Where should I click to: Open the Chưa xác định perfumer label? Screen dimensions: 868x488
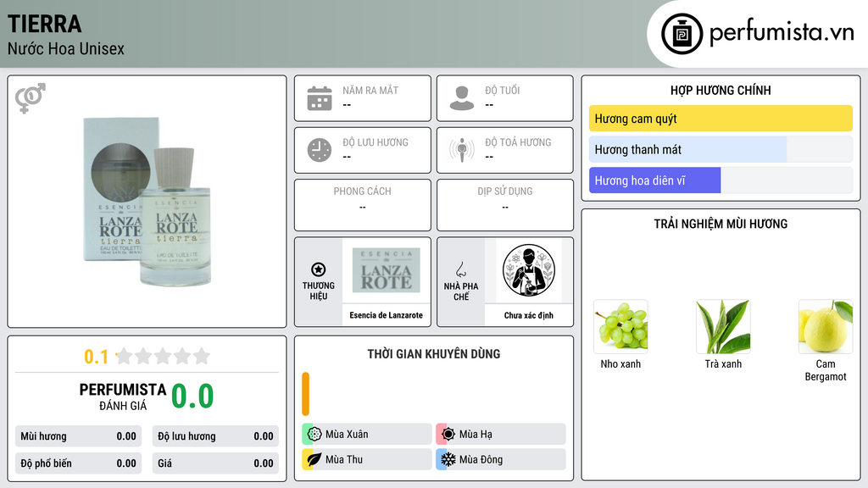click(x=529, y=315)
